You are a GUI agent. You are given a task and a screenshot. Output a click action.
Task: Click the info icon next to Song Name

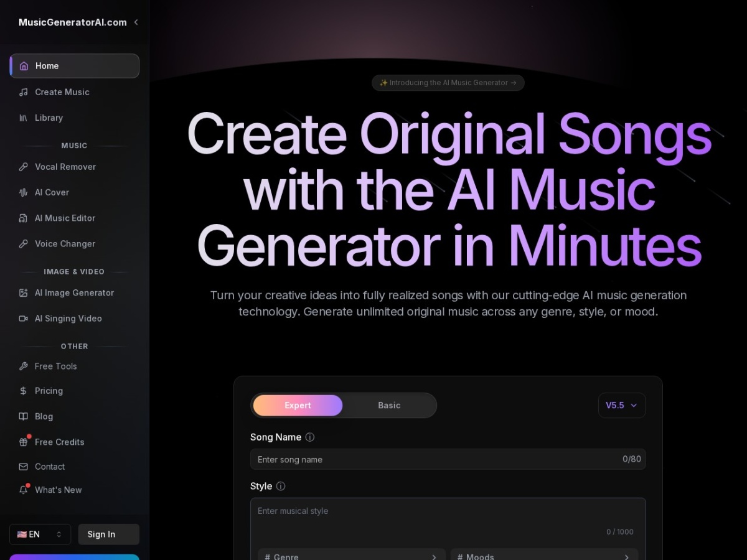pos(310,437)
